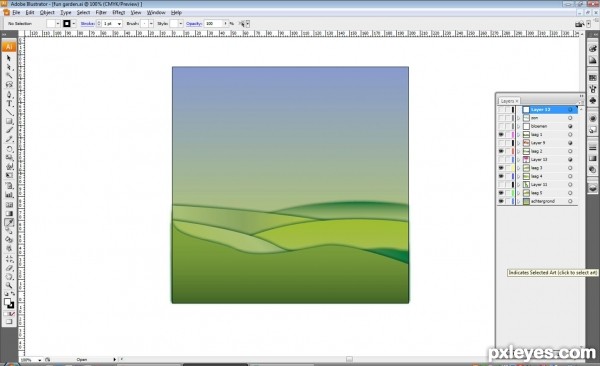Select the Lasso tool
600x366 pixels.
coord(9,85)
